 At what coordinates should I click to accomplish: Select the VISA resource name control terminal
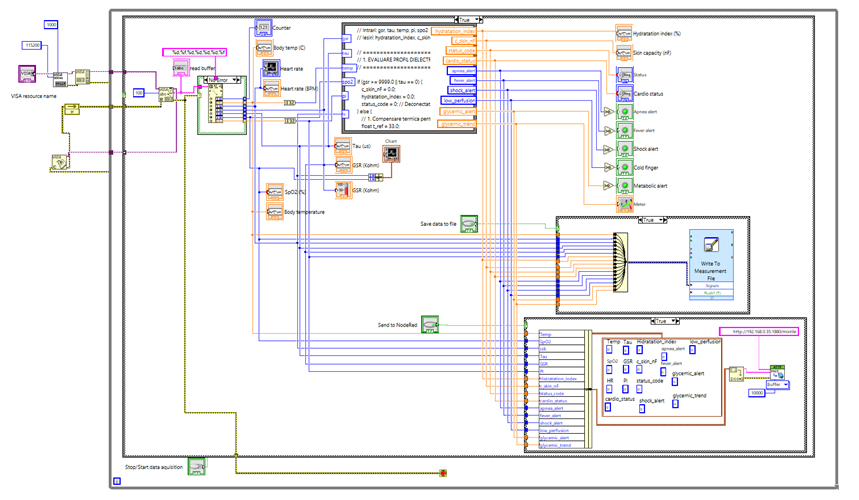pos(27,74)
